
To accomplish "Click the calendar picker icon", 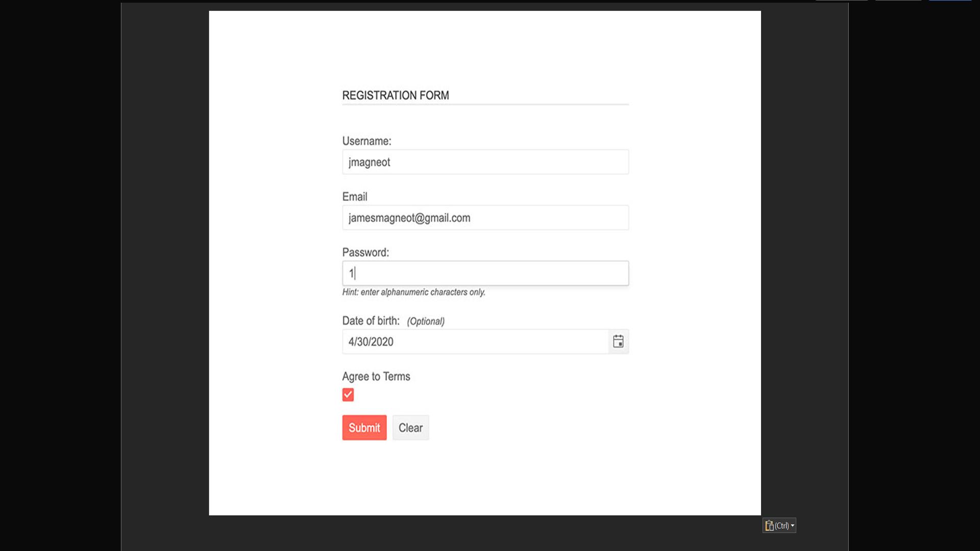I will pos(617,341).
